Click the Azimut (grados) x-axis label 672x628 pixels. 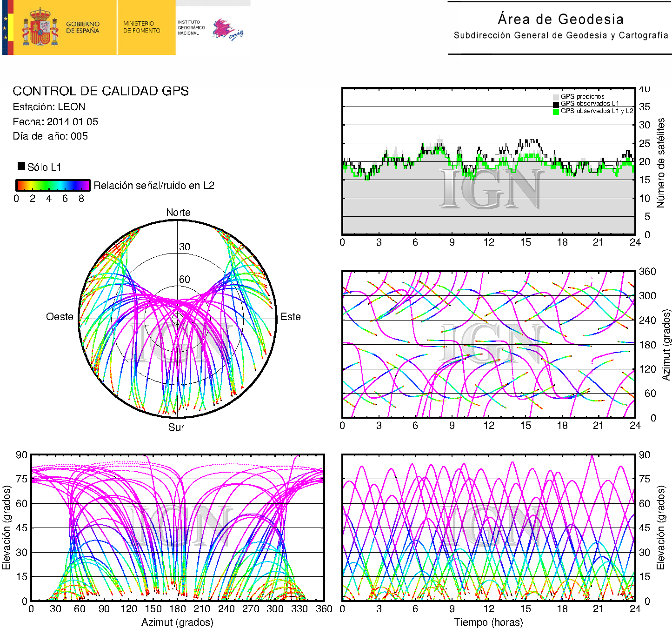pyautogui.click(x=177, y=622)
